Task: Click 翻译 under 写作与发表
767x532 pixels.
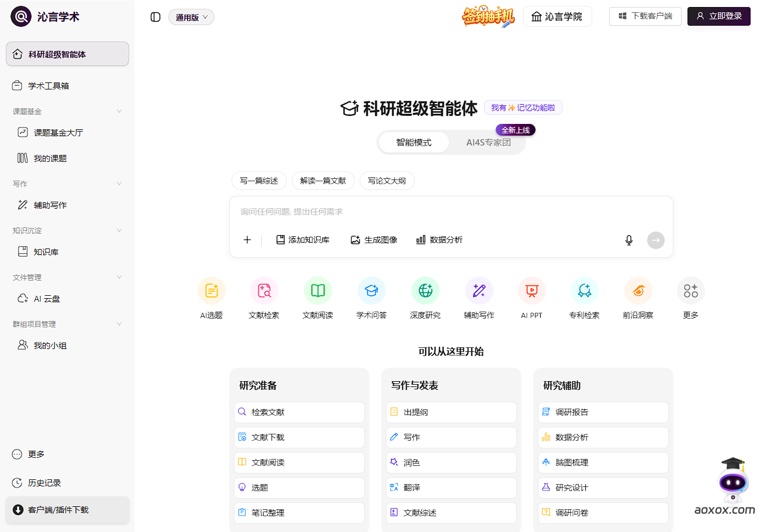Action: (x=451, y=488)
